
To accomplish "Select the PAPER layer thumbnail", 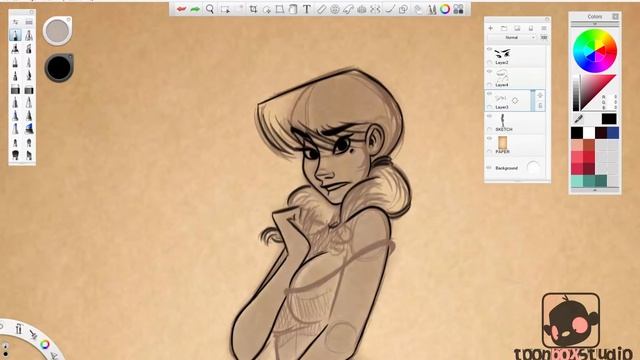I will coord(502,143).
